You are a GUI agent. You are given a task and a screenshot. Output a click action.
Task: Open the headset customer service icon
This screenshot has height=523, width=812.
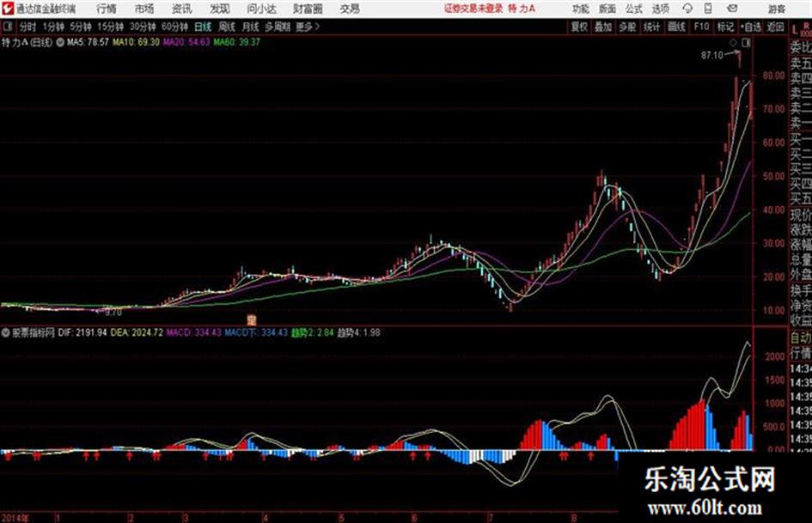687,9
